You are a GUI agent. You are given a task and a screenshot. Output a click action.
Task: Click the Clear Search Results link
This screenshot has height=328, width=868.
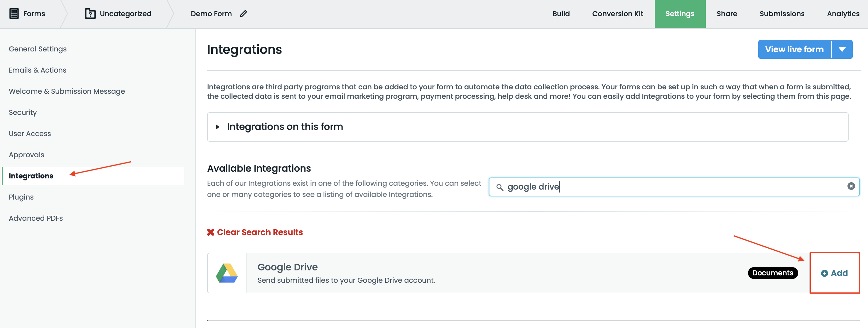pyautogui.click(x=259, y=232)
